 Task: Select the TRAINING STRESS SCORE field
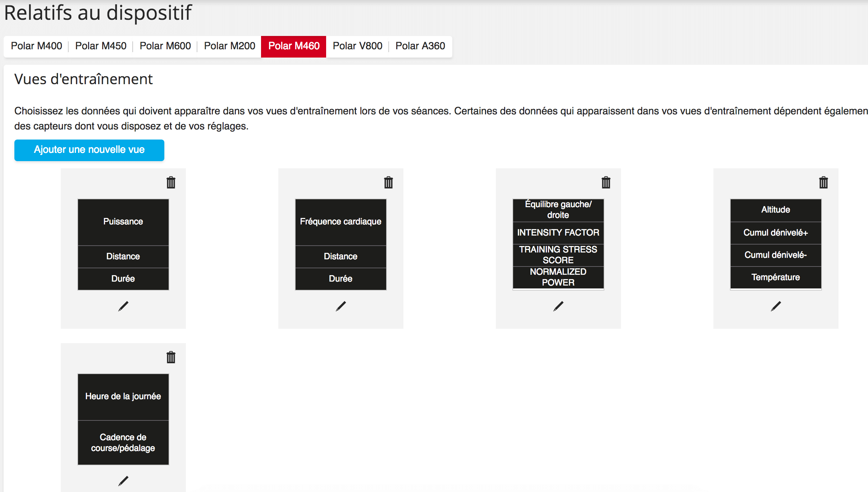coord(558,255)
